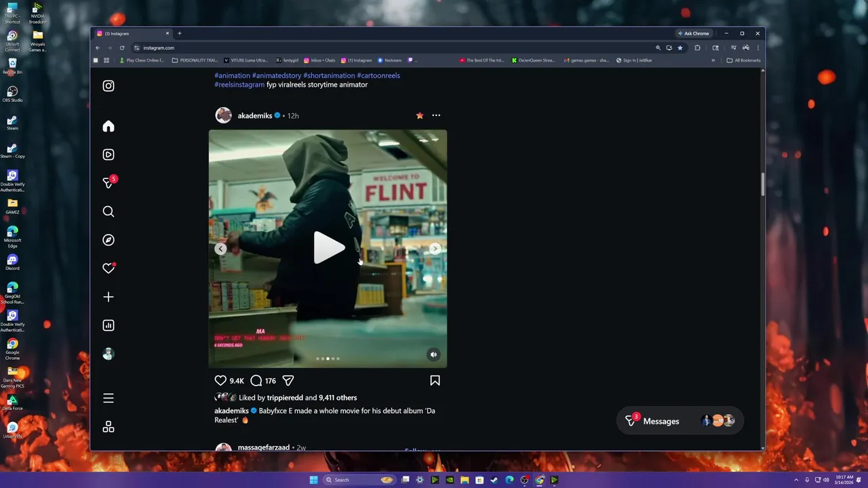Open the #reelsinstagram hashtag

pyautogui.click(x=239, y=85)
